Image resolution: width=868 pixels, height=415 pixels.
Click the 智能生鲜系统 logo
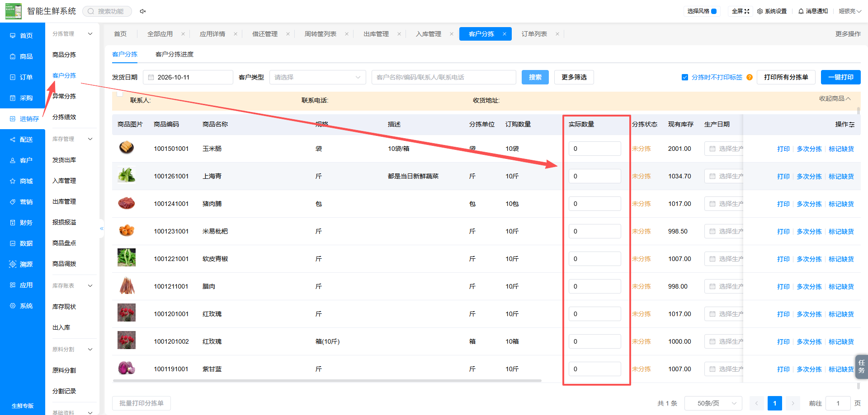[x=14, y=11]
